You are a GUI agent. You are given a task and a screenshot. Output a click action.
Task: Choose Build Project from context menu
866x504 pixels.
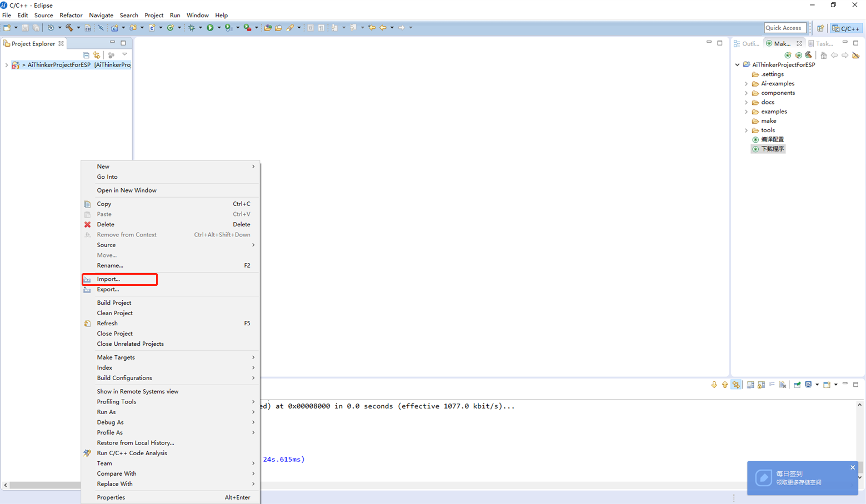171,303
